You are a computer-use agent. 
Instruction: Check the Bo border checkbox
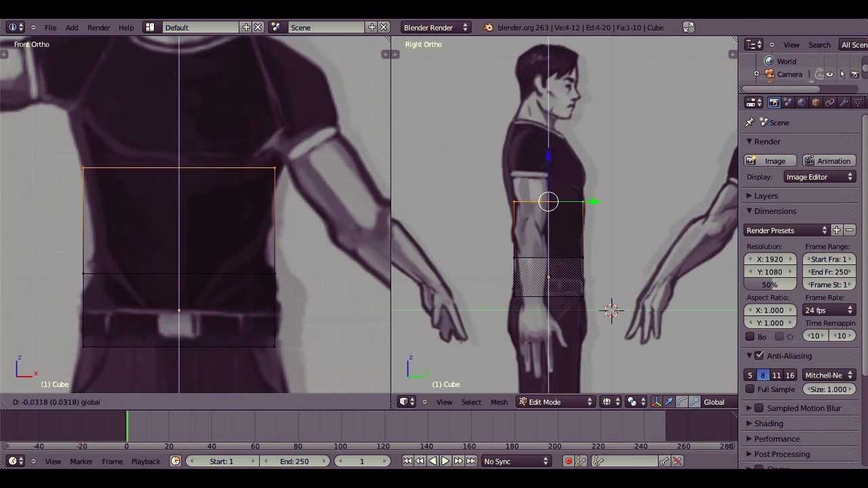click(750, 336)
